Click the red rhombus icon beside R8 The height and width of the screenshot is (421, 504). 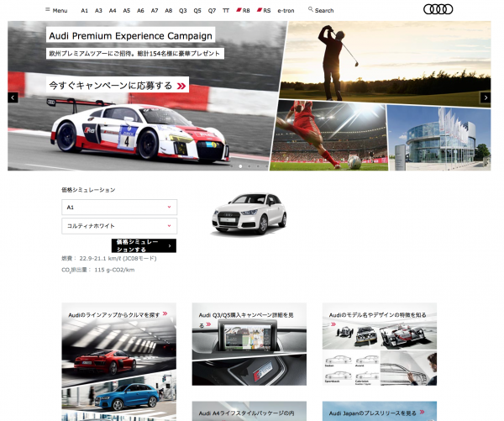click(x=239, y=9)
